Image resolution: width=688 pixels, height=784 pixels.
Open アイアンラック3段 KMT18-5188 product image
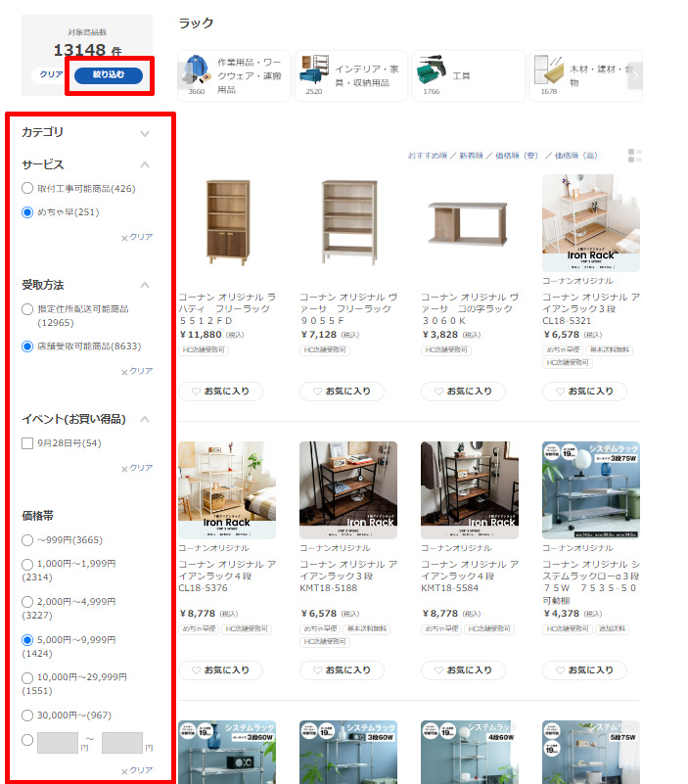tap(348, 490)
